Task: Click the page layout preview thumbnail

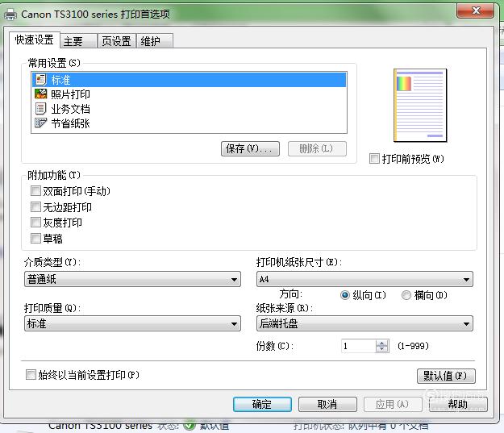Action: tap(420, 106)
